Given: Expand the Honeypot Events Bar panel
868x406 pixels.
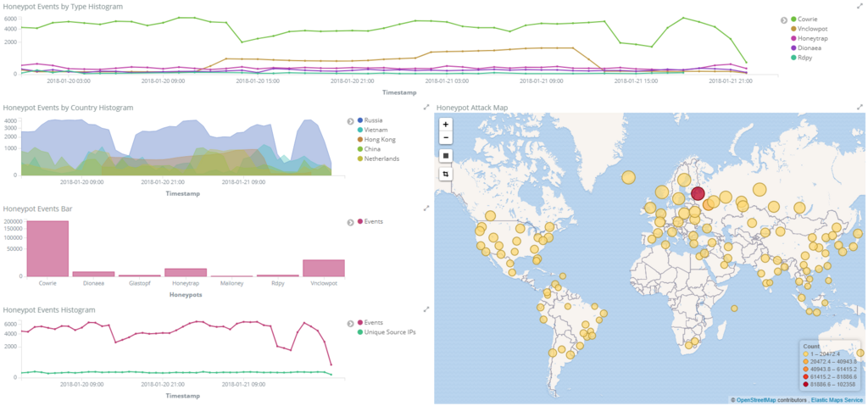Looking at the screenshot, I should (x=426, y=208).
